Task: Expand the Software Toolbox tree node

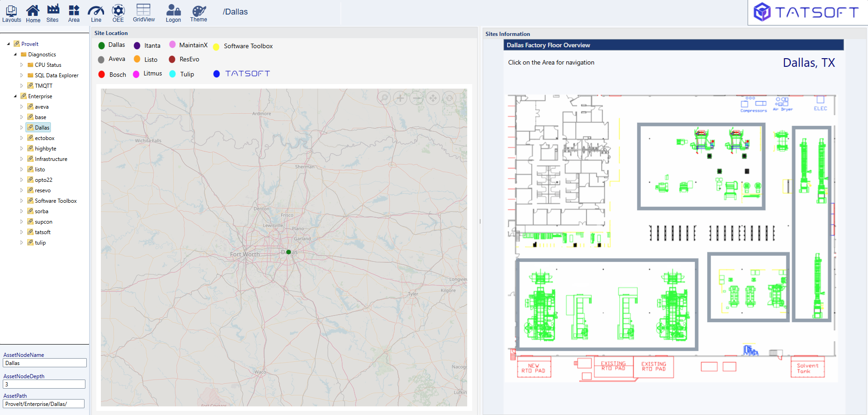Action: [21, 201]
